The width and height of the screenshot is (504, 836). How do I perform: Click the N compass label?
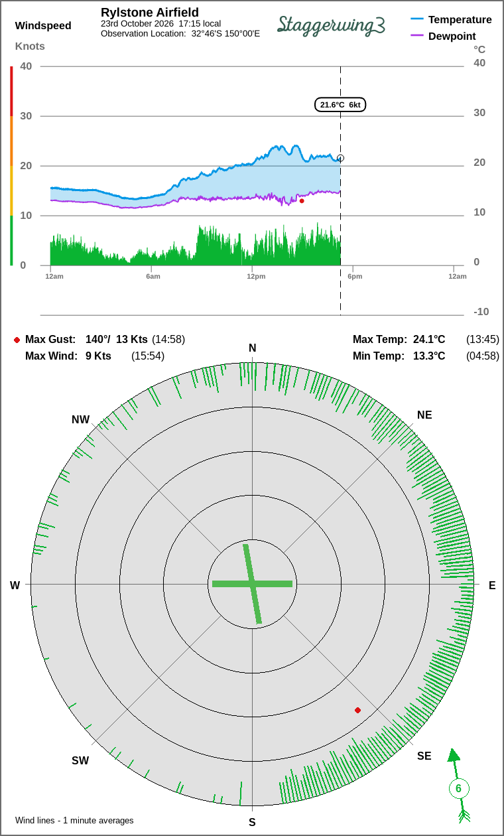tap(252, 348)
